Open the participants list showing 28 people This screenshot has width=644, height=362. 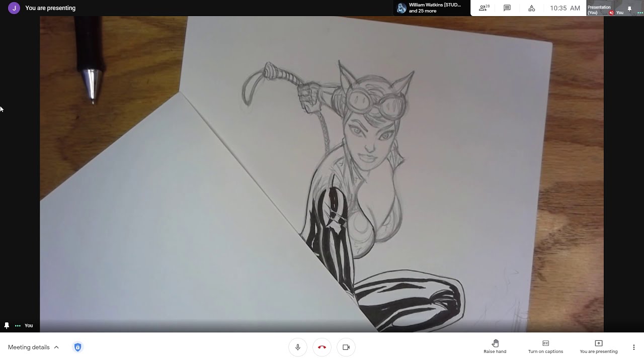(x=484, y=8)
